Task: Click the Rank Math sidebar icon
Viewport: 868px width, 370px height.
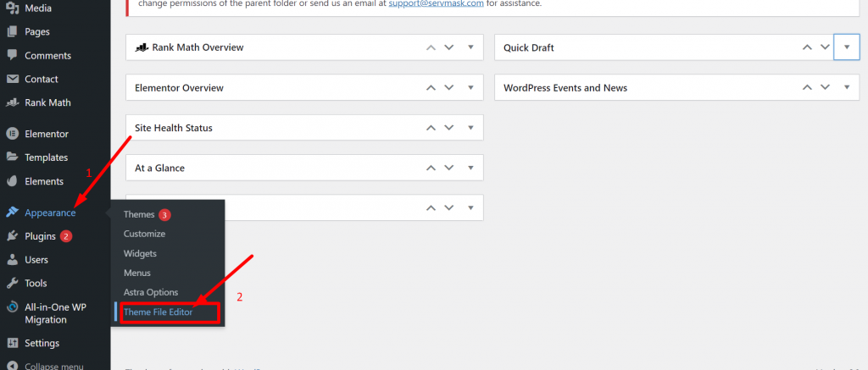Action: click(12, 102)
